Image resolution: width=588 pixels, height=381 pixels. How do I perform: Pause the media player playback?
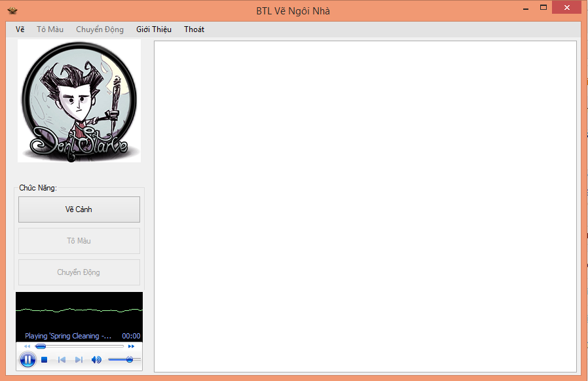[x=28, y=359]
